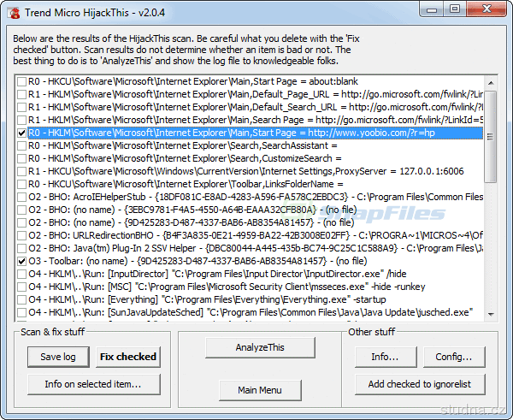Open the Config... settings
Viewport: 513px width, 420px height.
point(454,357)
